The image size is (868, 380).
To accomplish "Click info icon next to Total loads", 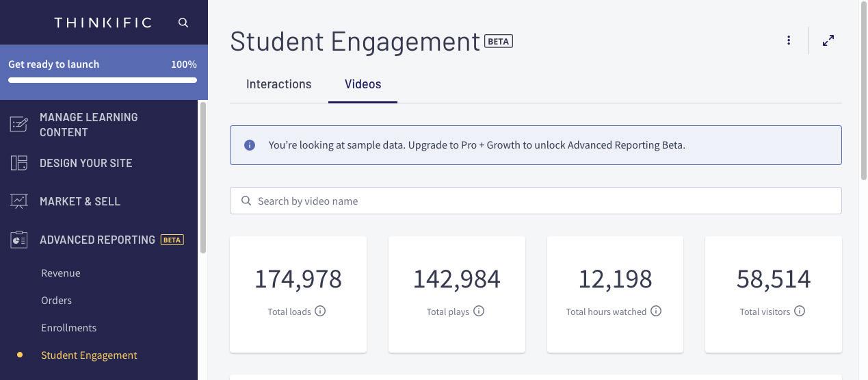I will [320, 311].
